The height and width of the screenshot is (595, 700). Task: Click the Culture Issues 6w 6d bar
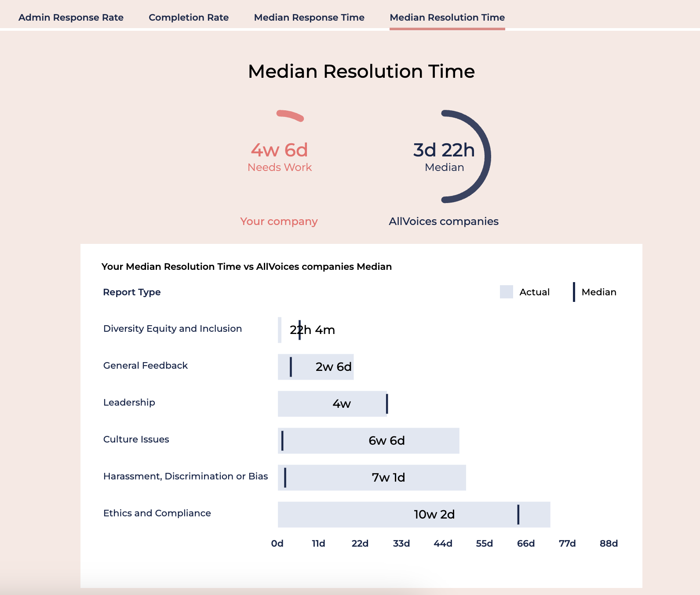[368, 441]
